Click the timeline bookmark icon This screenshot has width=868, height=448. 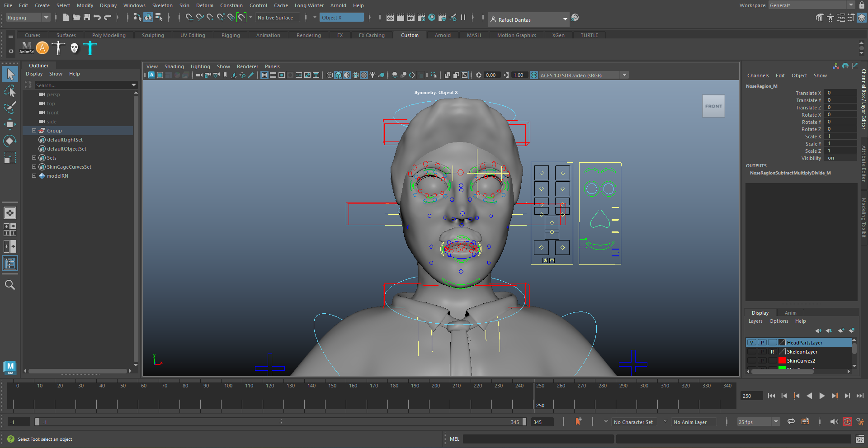point(578,421)
